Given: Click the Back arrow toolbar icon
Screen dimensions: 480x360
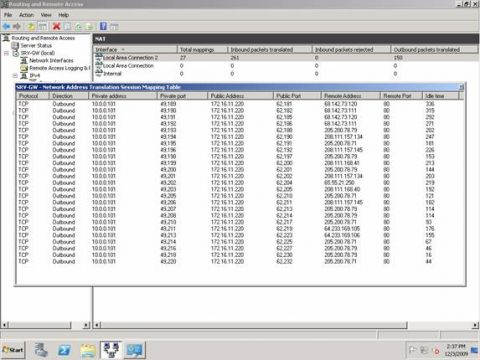Looking at the screenshot, I should (x=6, y=26).
